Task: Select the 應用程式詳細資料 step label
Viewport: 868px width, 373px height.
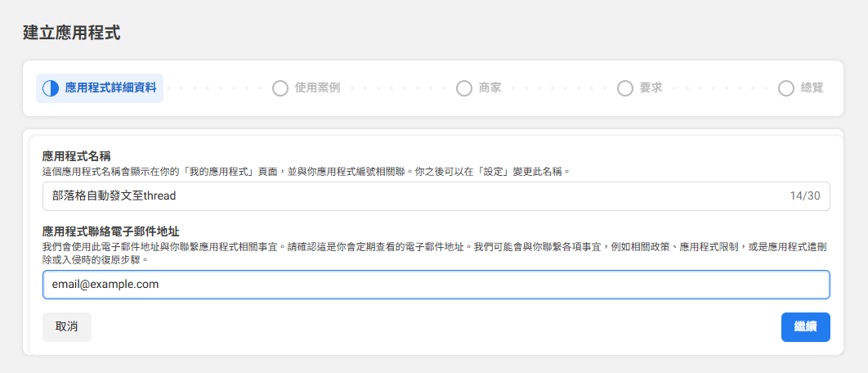Action: coord(110,88)
